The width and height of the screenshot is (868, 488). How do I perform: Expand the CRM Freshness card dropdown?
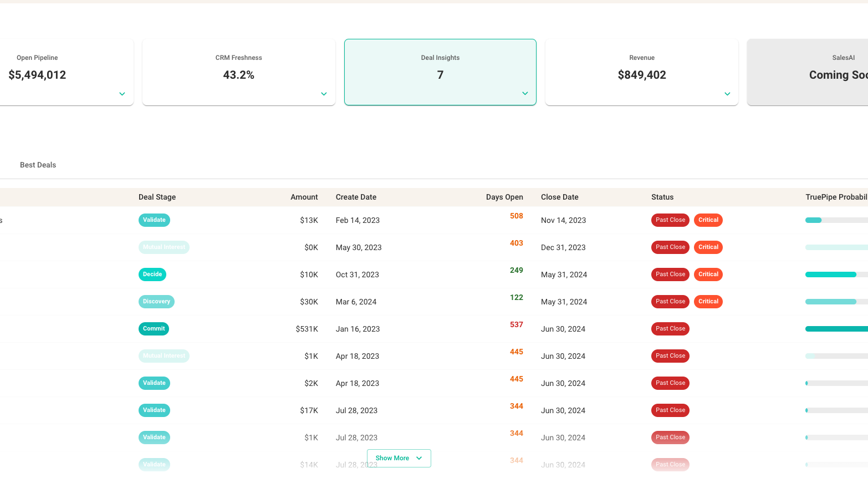(x=323, y=94)
